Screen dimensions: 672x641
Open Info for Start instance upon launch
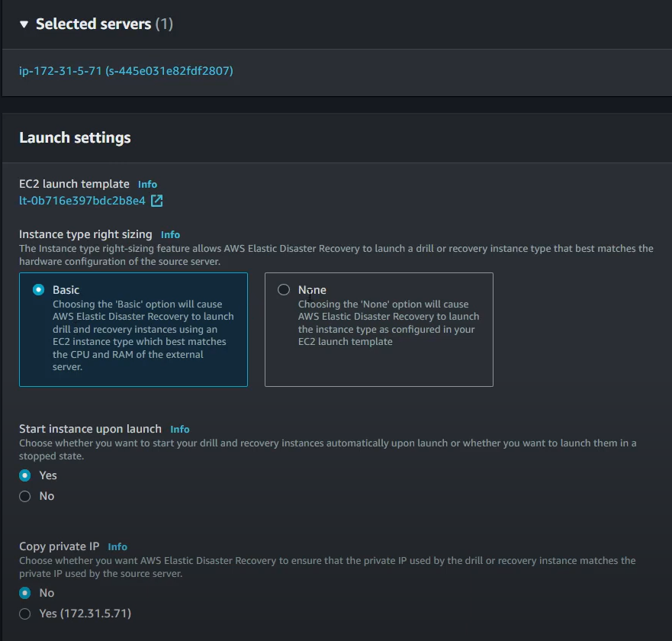click(x=179, y=429)
